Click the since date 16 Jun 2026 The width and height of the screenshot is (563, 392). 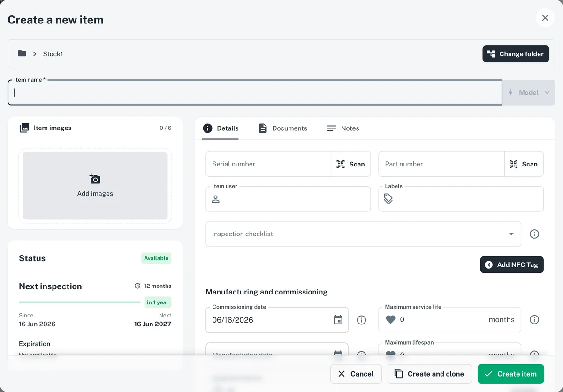coord(37,324)
